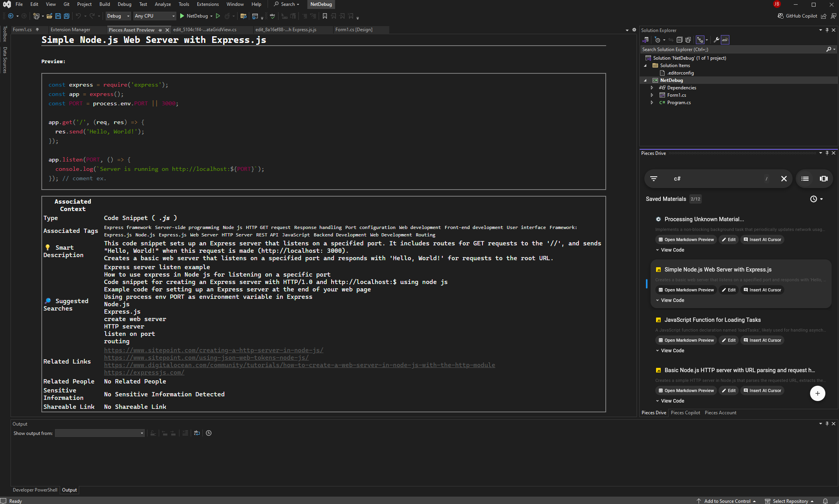Start NetDebug with the solid green play icon
839x504 pixels.
pyautogui.click(x=182, y=16)
